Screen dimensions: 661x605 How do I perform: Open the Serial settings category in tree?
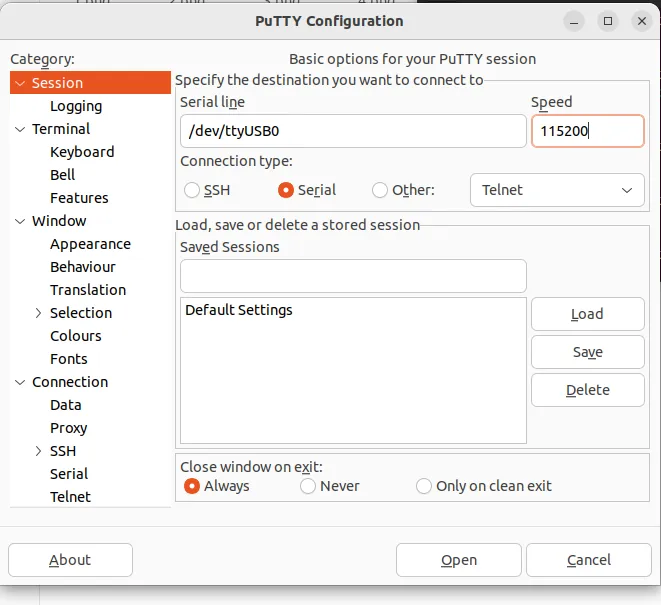(69, 474)
